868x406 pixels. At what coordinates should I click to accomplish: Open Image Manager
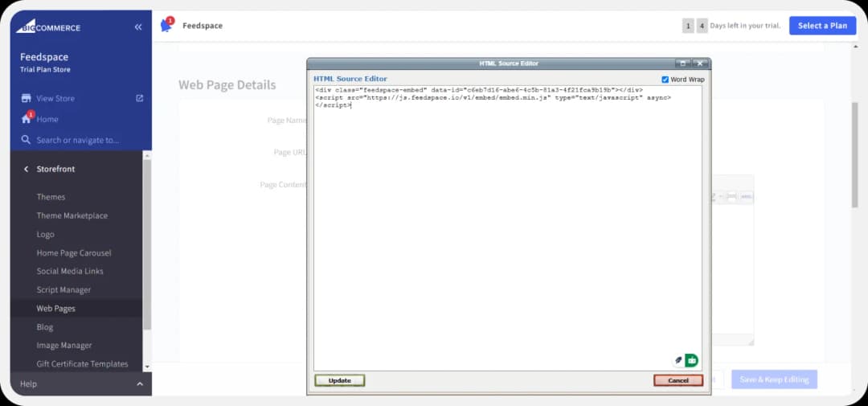click(x=64, y=345)
